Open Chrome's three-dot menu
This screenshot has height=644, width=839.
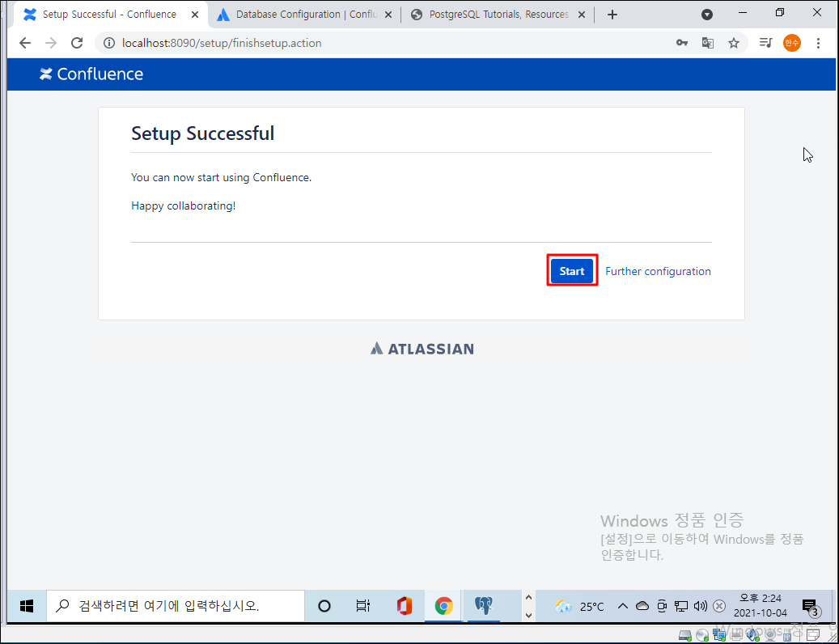point(818,43)
